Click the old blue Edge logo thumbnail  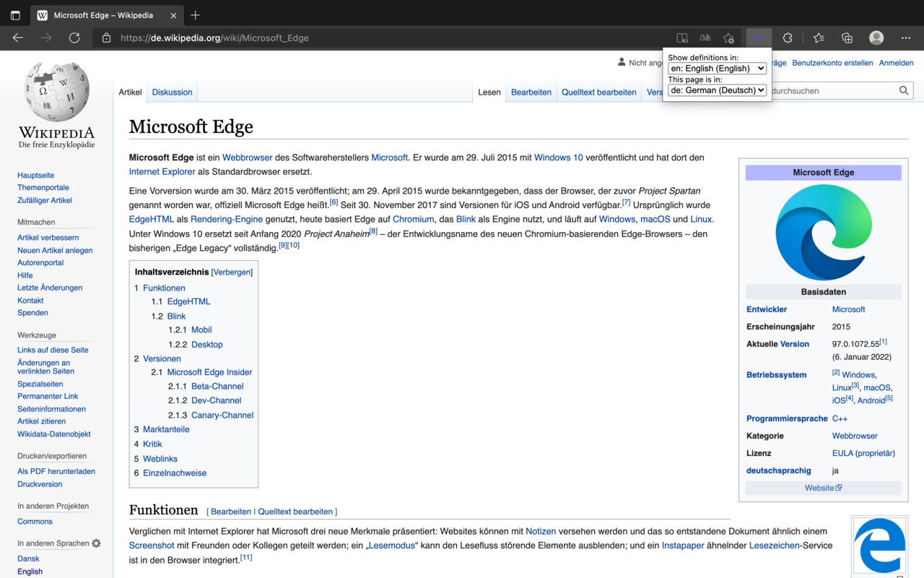click(879, 545)
